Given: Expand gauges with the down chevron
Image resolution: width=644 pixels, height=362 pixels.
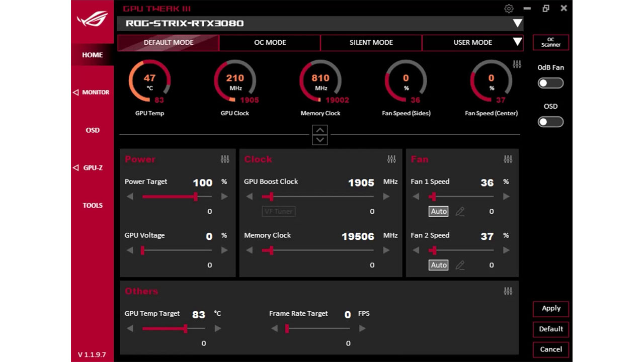Looking at the screenshot, I should pyautogui.click(x=320, y=140).
